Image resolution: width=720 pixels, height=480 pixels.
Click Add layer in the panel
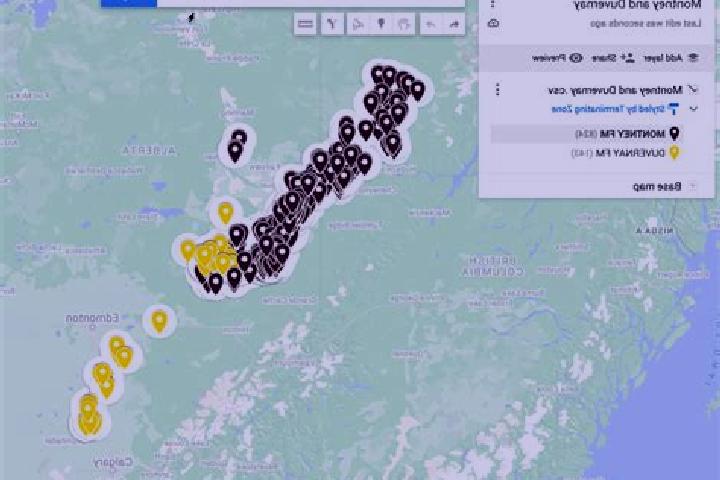[671, 58]
